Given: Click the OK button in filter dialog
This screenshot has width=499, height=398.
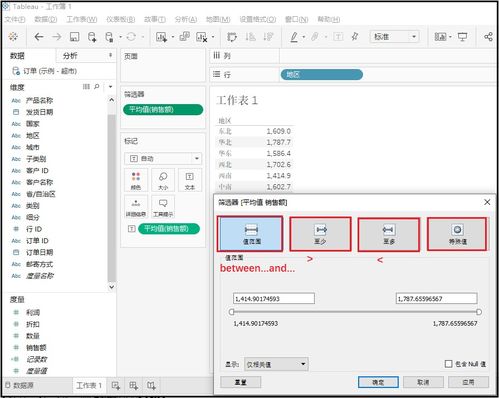Looking at the screenshot, I should (378, 382).
